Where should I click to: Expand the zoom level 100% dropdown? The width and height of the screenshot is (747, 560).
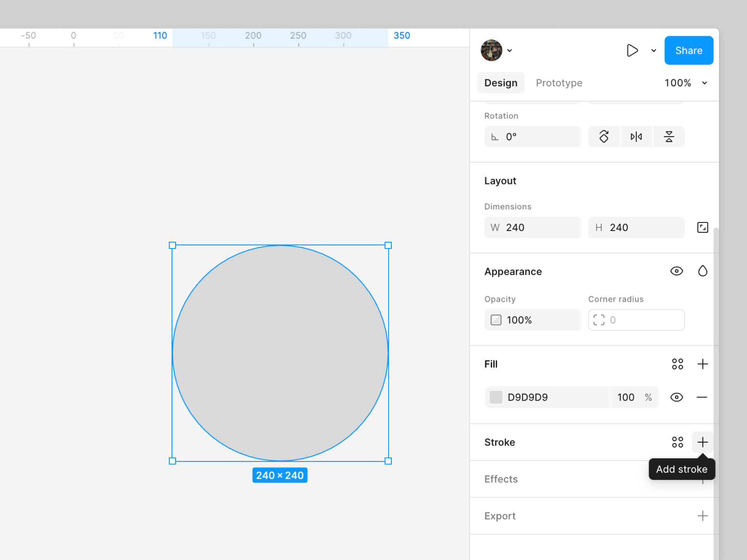tap(704, 83)
